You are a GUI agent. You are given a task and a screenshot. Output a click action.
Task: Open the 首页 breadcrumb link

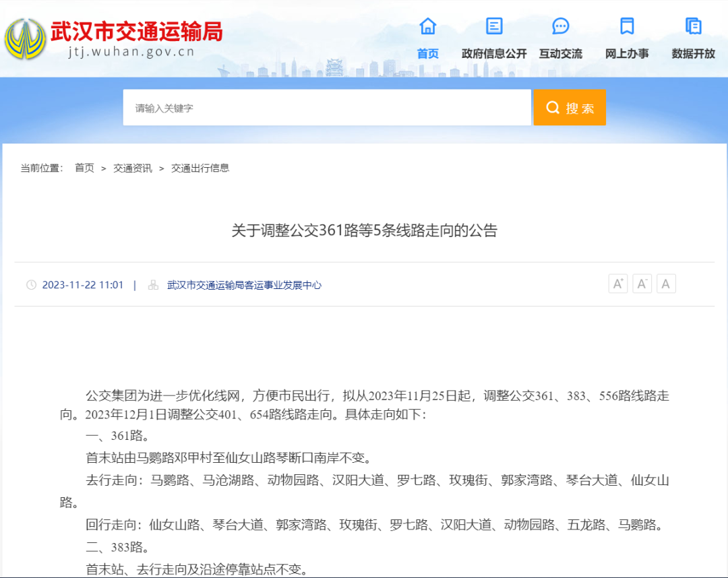point(84,168)
